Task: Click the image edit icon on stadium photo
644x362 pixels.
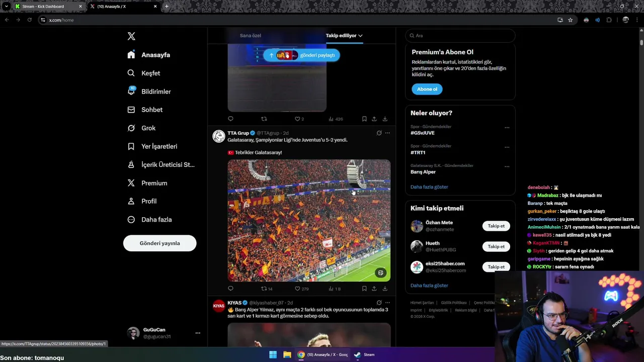Action: click(381, 273)
